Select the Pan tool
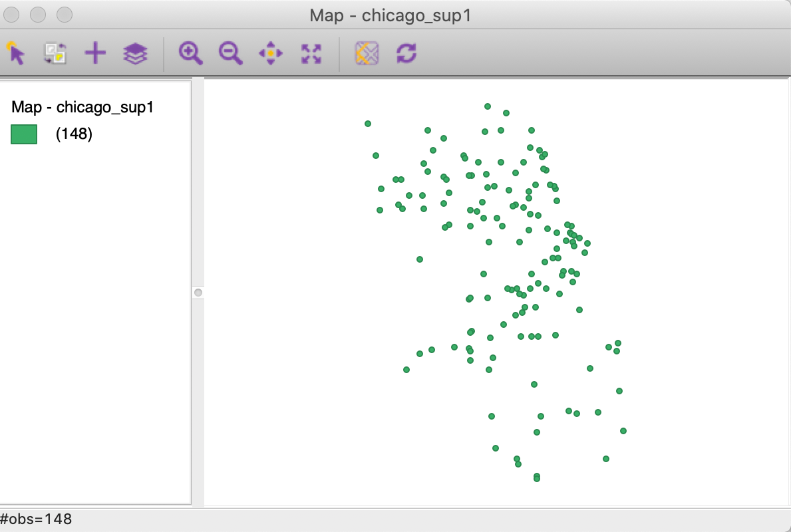The height and width of the screenshot is (532, 791). pyautogui.click(x=271, y=53)
